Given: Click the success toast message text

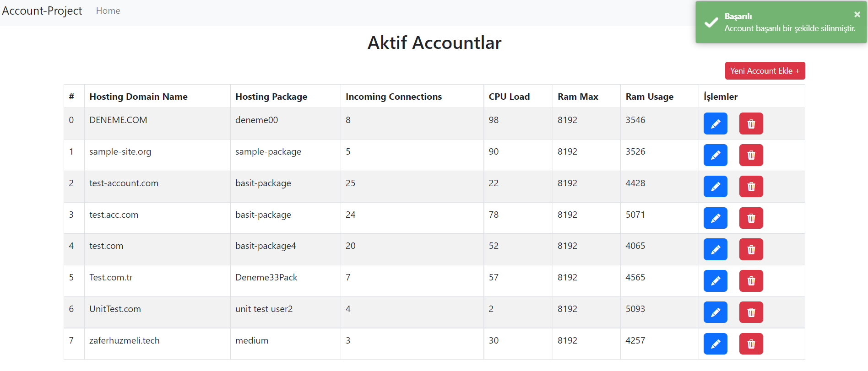Looking at the screenshot, I should 790,28.
